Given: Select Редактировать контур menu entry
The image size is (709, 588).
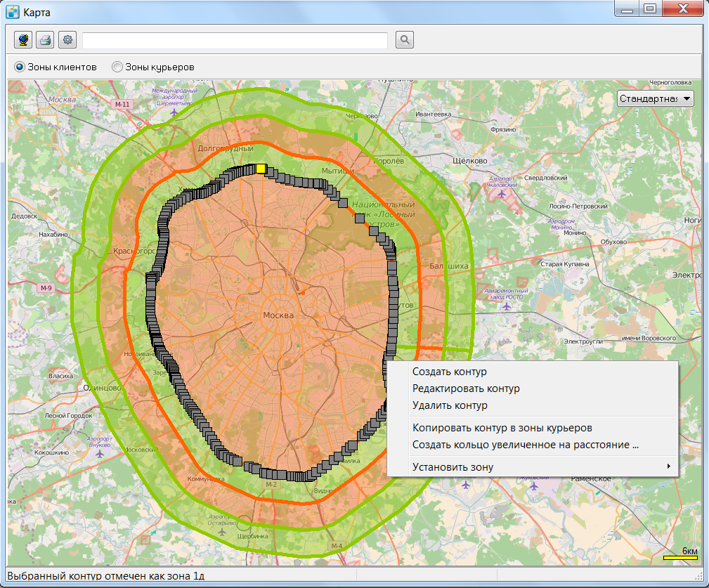Looking at the screenshot, I should (466, 388).
